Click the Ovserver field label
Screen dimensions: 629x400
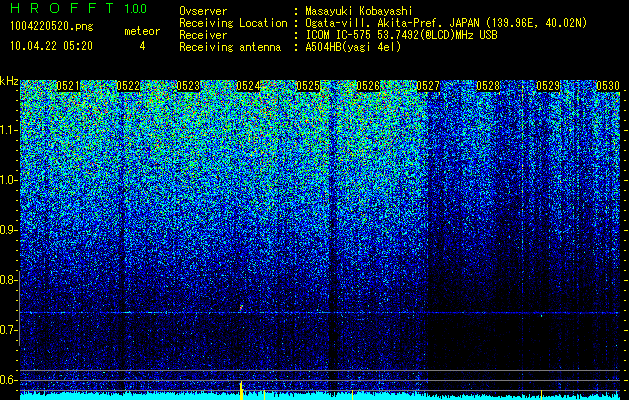[x=203, y=11]
